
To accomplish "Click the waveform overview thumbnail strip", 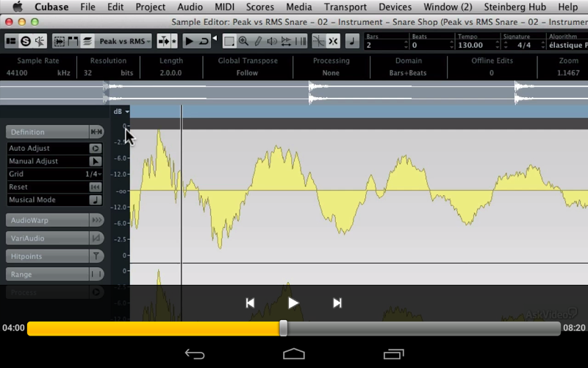I will (294, 93).
